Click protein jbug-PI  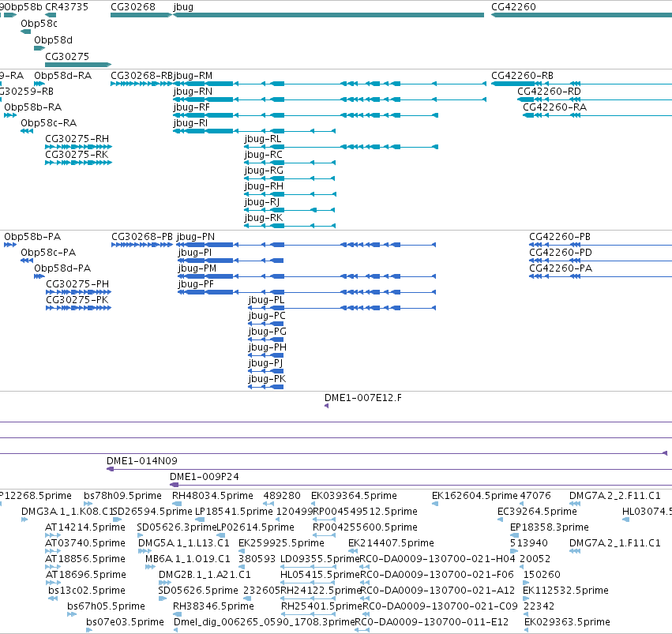231,261
